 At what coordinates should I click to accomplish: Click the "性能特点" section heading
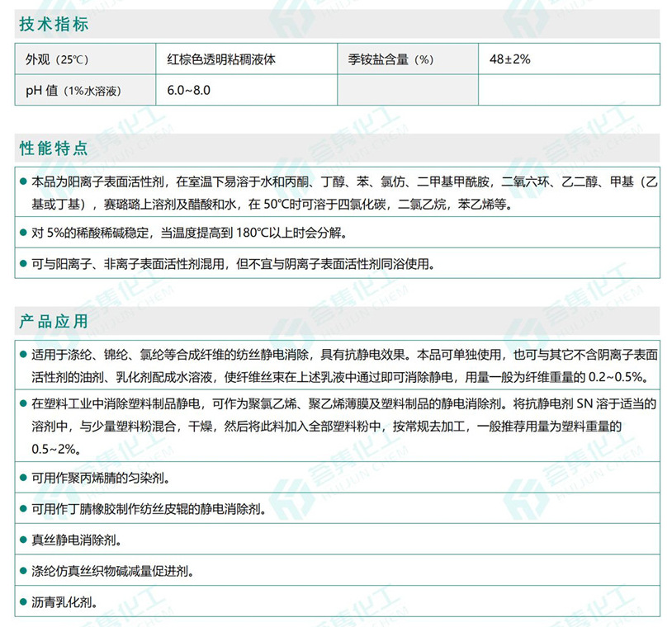pos(54,148)
